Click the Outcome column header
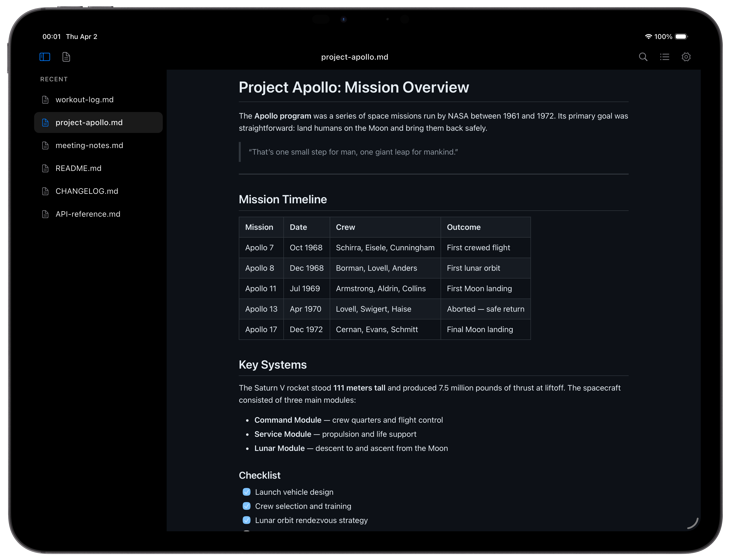This screenshot has width=731, height=560. [485, 227]
